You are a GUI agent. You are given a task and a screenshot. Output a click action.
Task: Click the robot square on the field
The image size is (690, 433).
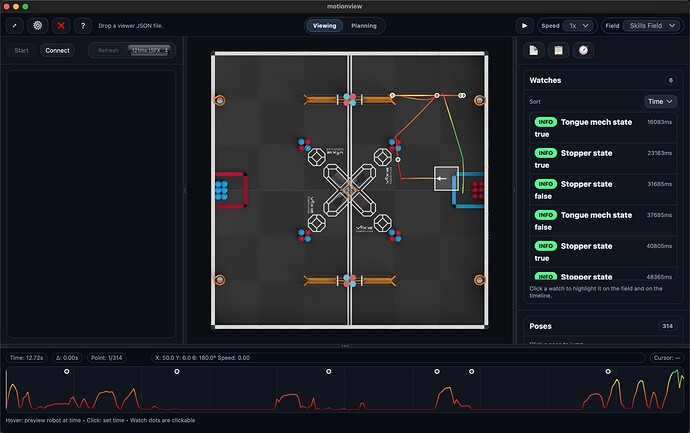coord(446,178)
